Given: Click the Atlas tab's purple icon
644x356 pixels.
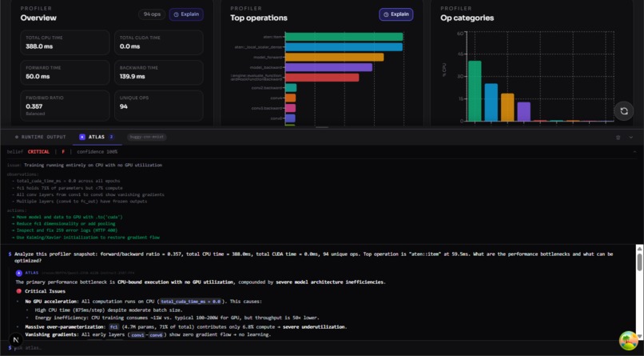Looking at the screenshot, I should point(82,137).
